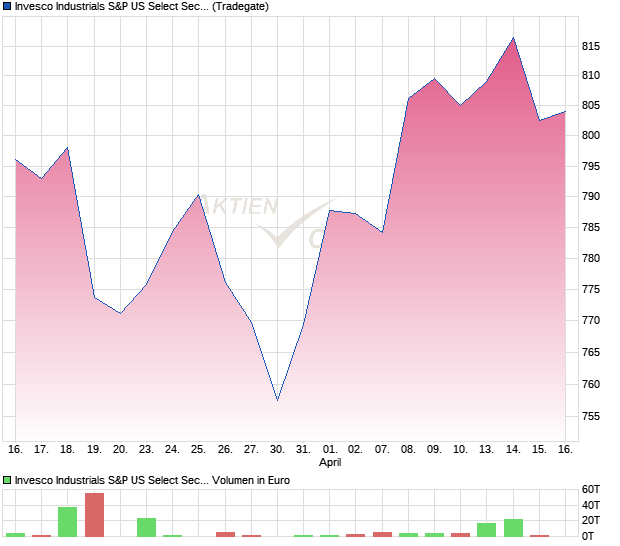The height and width of the screenshot is (546, 620).
Task: Click the '02.' date label
Action: 355,450
